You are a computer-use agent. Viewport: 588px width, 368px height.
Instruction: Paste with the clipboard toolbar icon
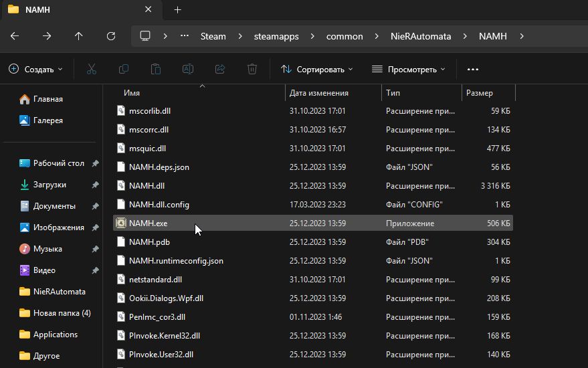(156, 70)
